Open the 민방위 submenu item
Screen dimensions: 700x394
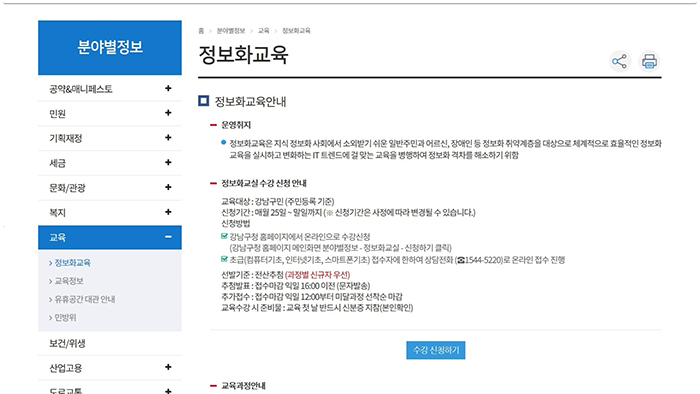65,318
